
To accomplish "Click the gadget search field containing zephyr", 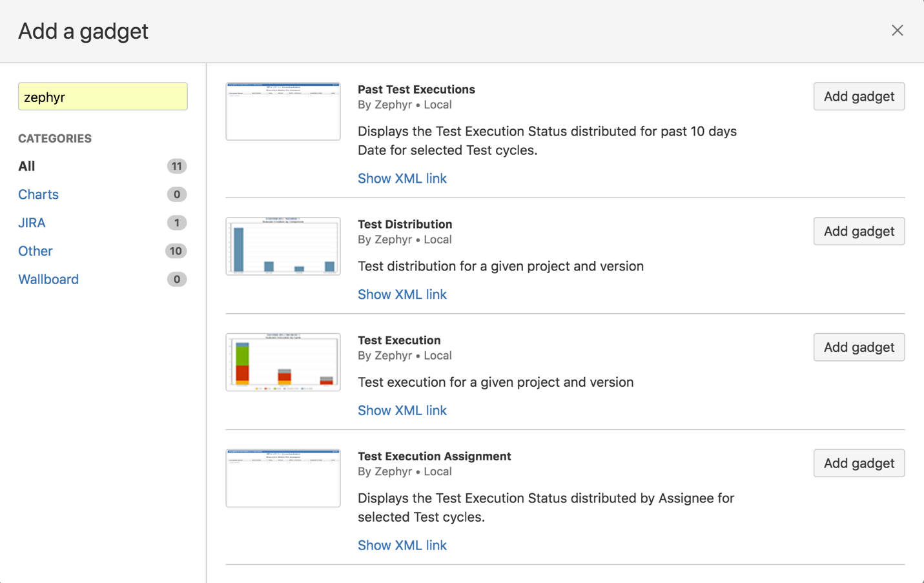I will pyautogui.click(x=103, y=97).
